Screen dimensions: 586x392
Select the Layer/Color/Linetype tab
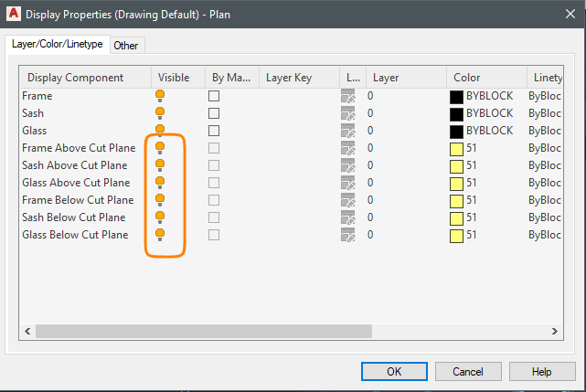(x=58, y=44)
